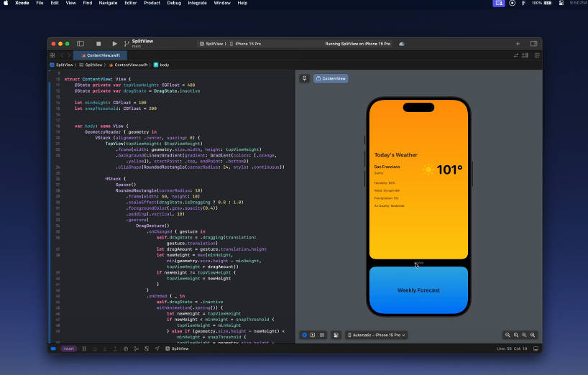588x375 pixels.
Task: Open preview Variants grid icon
Action: (x=322, y=335)
